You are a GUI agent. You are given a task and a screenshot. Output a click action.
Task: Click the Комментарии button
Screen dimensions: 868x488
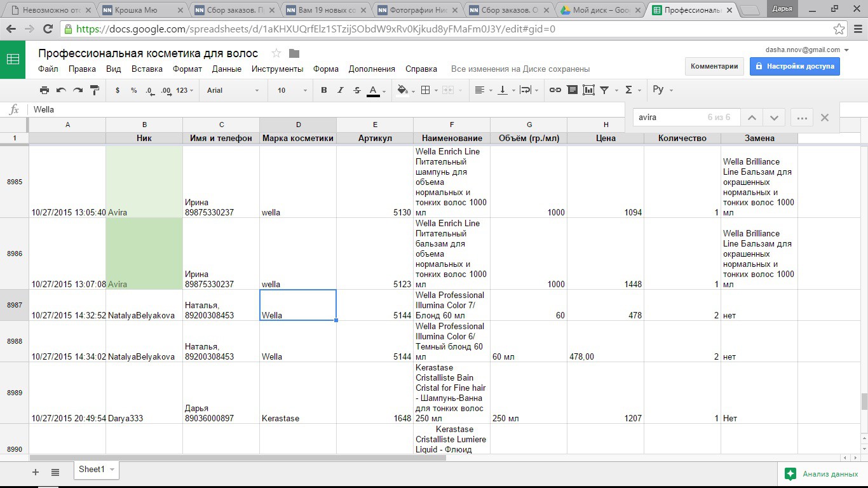click(714, 66)
